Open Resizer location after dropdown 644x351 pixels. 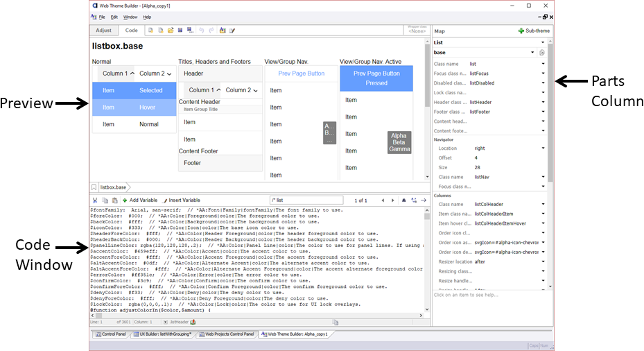click(543, 262)
